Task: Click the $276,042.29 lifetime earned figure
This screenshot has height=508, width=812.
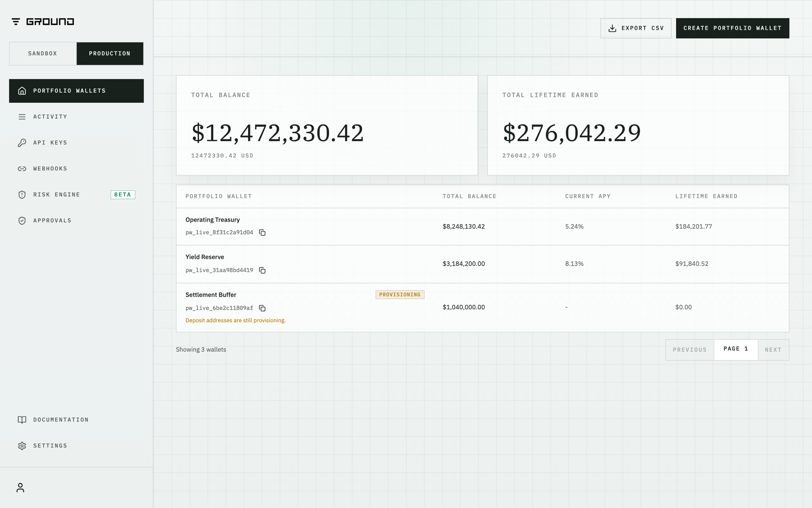Action: coord(572,133)
